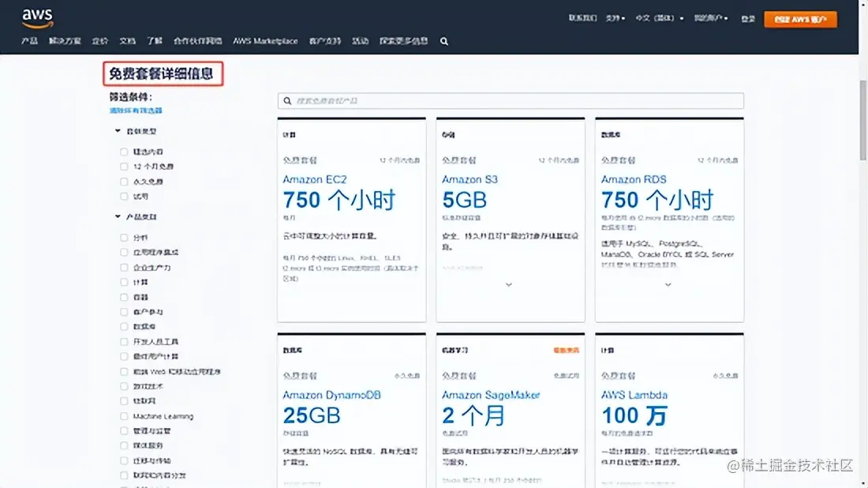Open AWS Marketplace from the nav bar
The width and height of the screenshot is (868, 488).
tap(265, 41)
